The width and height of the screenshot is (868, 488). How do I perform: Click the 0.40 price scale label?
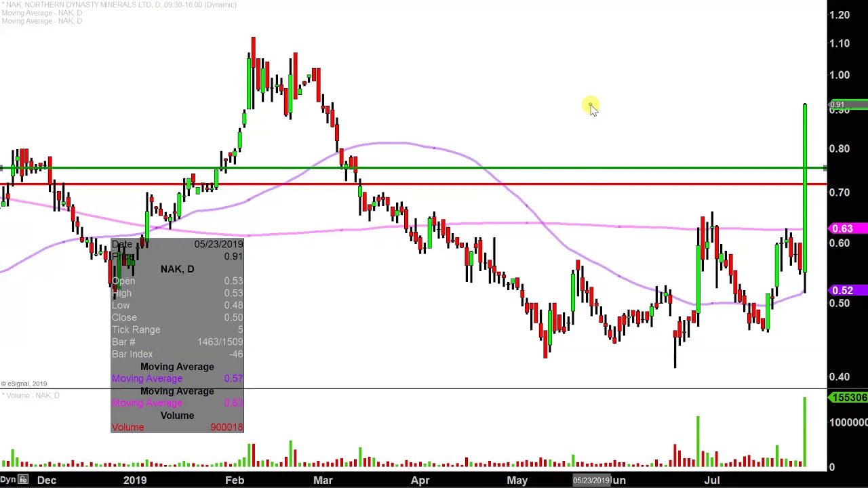tap(840, 378)
